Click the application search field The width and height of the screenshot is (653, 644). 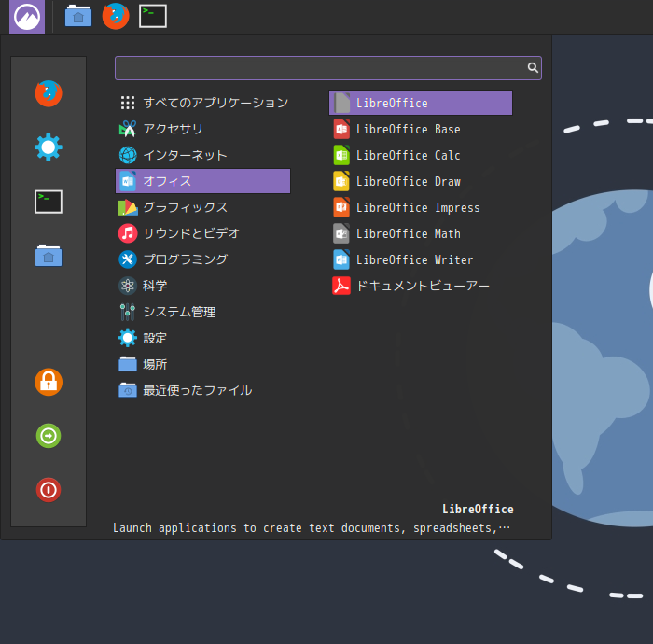coord(319,68)
